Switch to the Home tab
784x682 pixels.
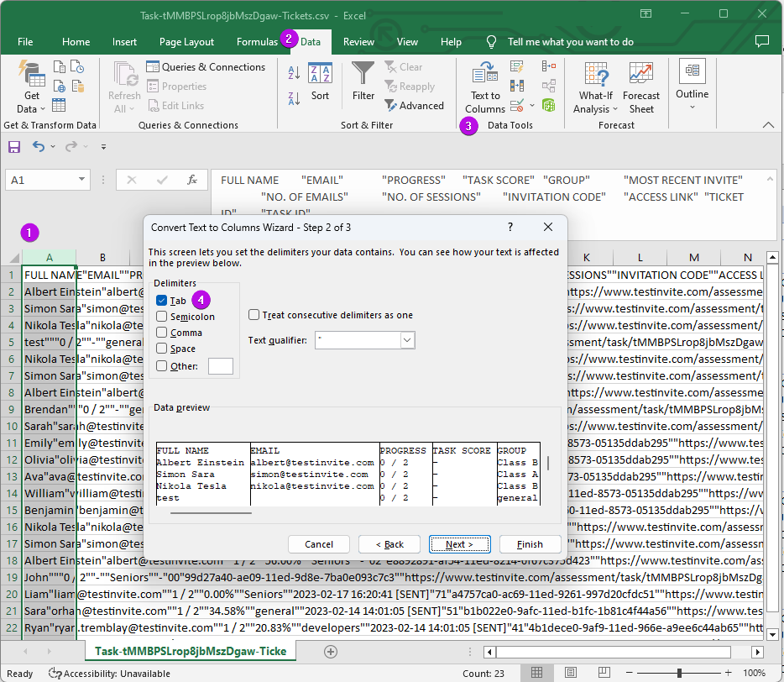tap(76, 42)
